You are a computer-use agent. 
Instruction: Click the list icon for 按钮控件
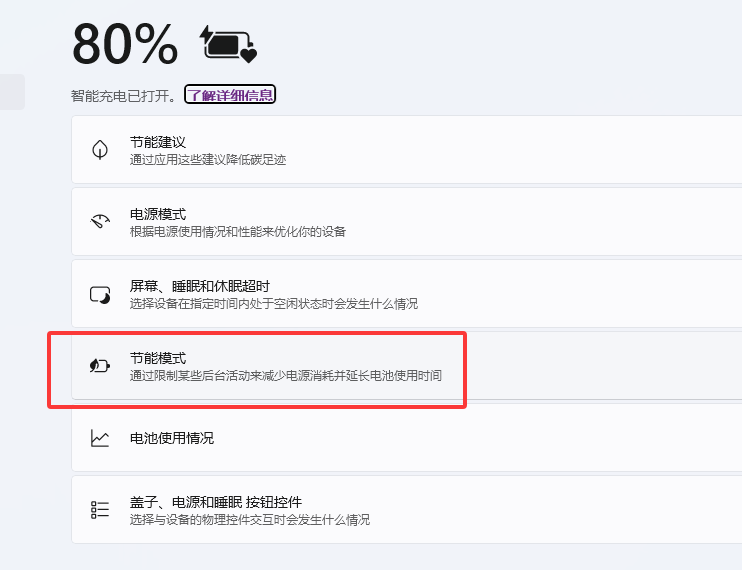coord(100,510)
